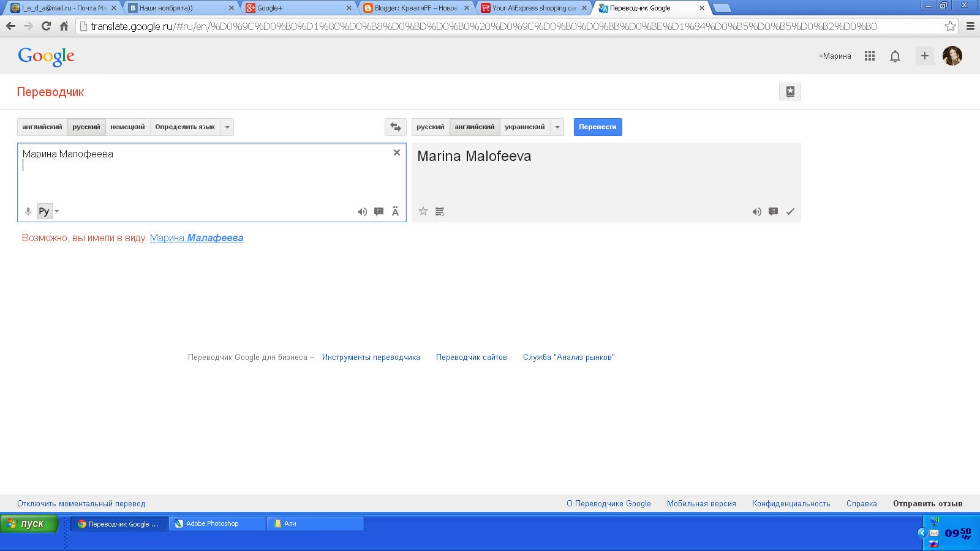The width and height of the screenshot is (980, 551).
Task: Switch to the Blogger КреатиFF tab
Action: 417,8
